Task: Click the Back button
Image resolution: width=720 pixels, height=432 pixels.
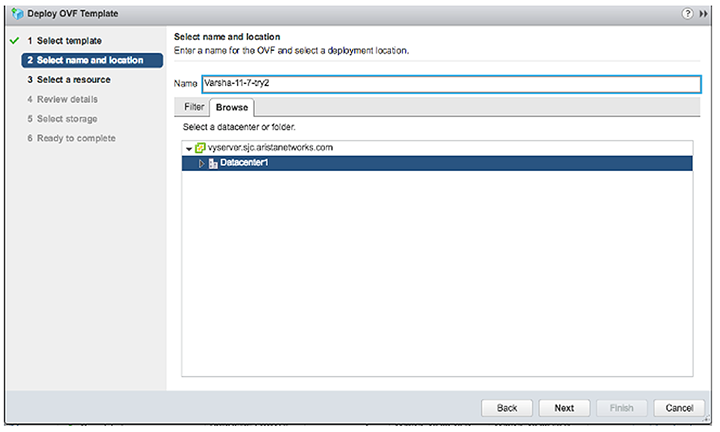Action: click(506, 408)
